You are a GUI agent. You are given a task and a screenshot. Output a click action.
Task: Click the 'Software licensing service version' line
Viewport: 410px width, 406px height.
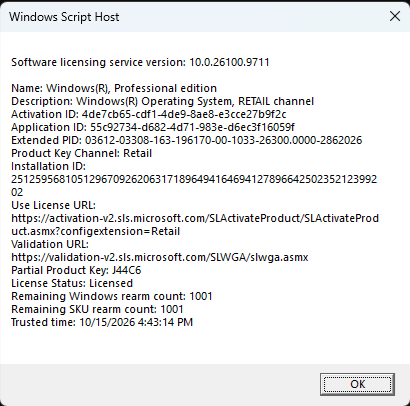pos(140,62)
